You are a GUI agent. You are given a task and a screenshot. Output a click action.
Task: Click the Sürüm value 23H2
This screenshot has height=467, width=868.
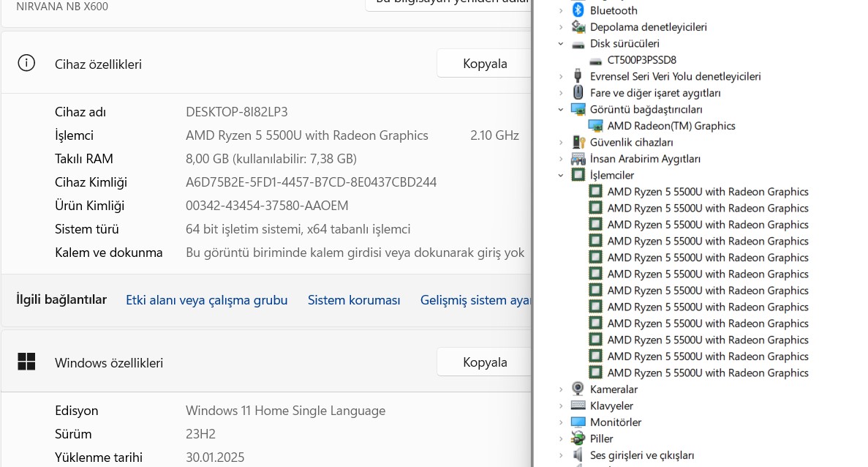point(200,434)
